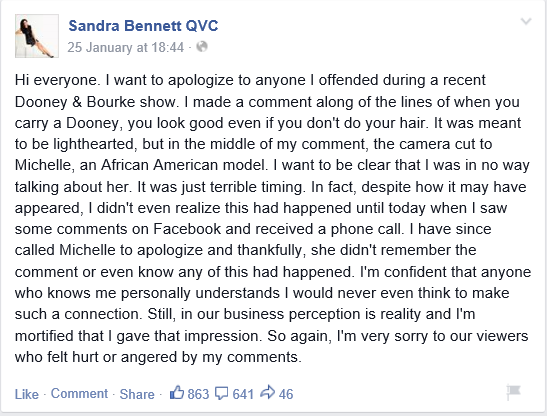
Task: Like this post using the Like link
Action: [x=27, y=394]
